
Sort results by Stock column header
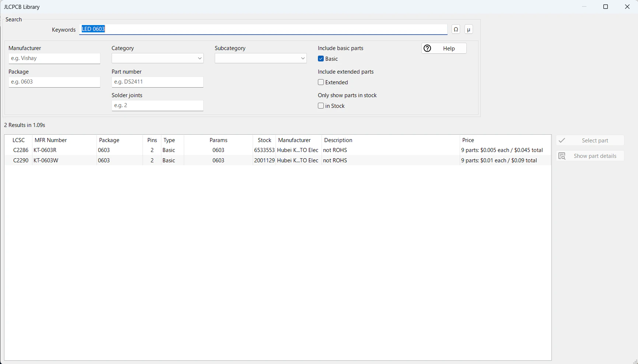tap(264, 140)
